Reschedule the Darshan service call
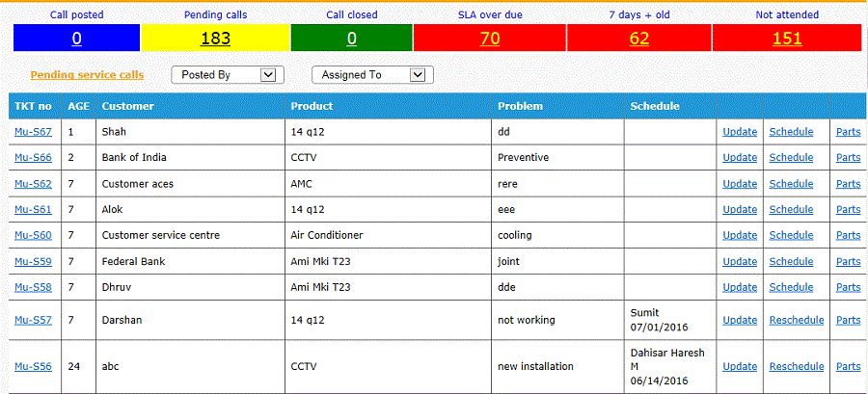The height and width of the screenshot is (394, 868). tap(797, 320)
